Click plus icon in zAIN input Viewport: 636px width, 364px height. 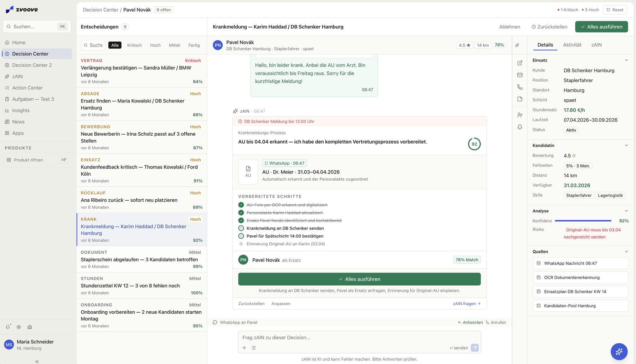point(244,348)
